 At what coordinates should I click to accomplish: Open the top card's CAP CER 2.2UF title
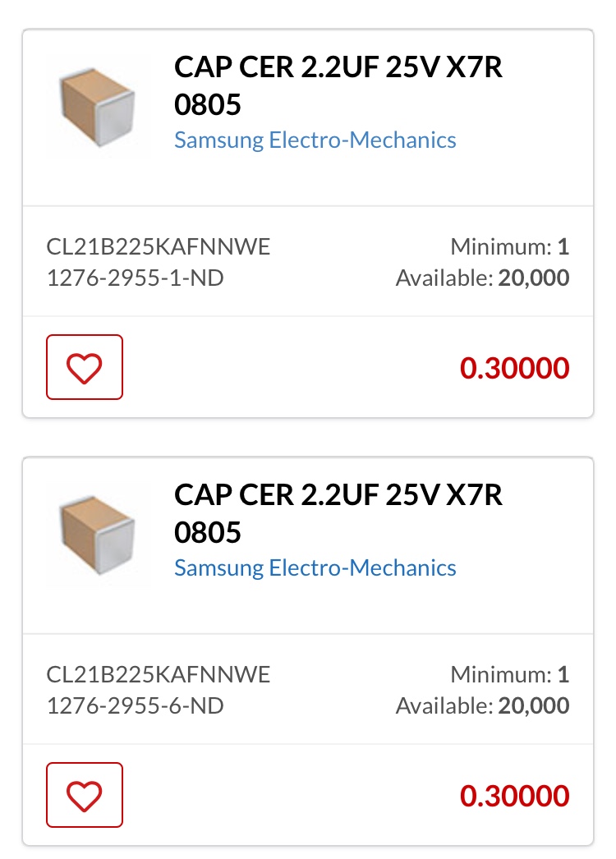pyautogui.click(x=338, y=68)
